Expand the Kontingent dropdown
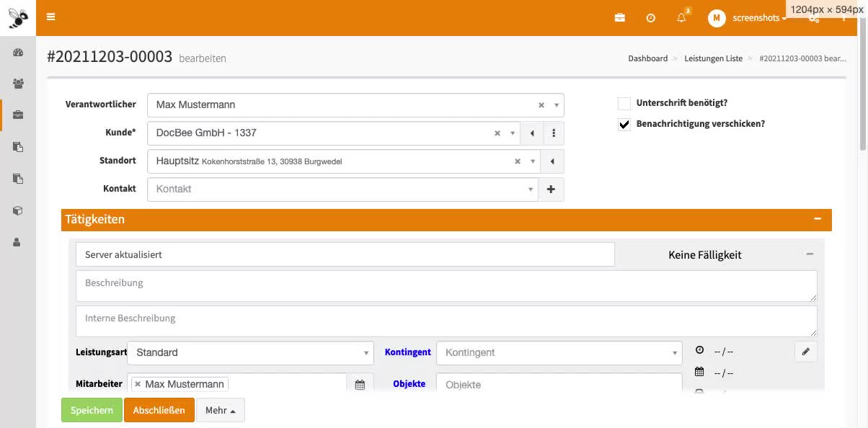868x428 pixels. 559,353
